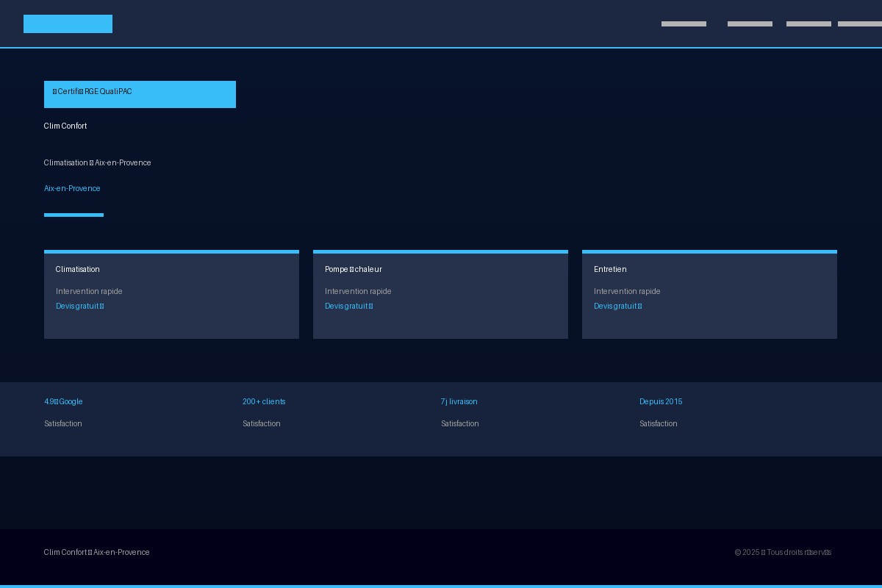Screen dimensions: 882x588
Task: Select the Climatisation service card title
Action: 78,270
